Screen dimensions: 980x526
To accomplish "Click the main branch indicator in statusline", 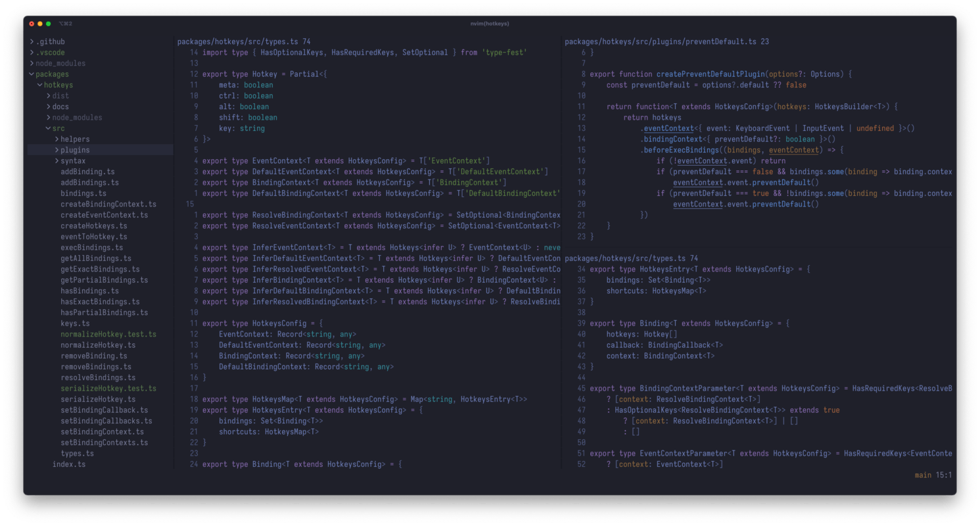I will point(923,475).
